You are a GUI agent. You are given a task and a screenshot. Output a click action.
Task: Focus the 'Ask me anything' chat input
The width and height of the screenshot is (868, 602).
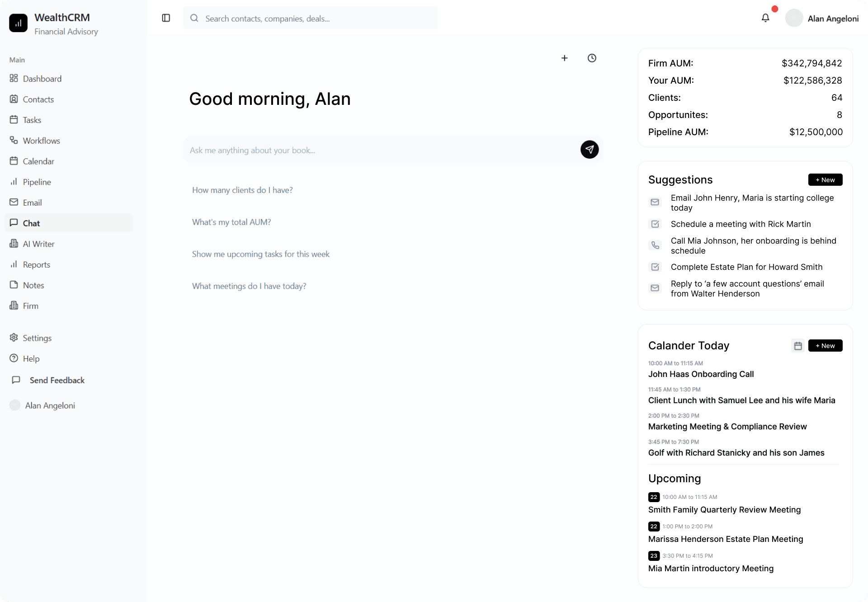point(380,150)
